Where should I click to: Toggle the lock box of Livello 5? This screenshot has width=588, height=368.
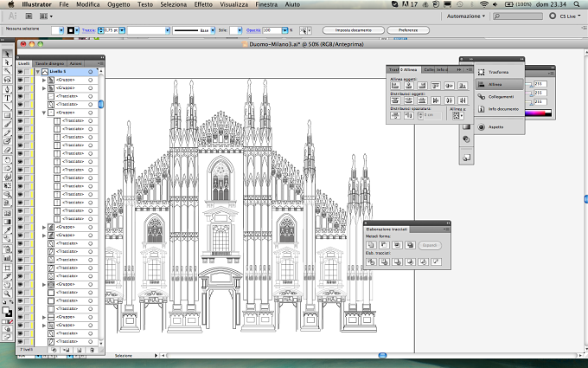click(x=27, y=71)
